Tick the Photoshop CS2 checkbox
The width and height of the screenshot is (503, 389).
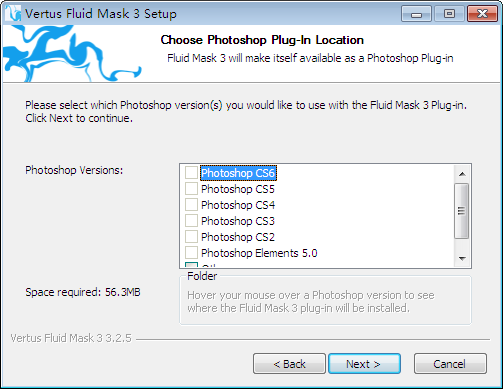pos(191,237)
